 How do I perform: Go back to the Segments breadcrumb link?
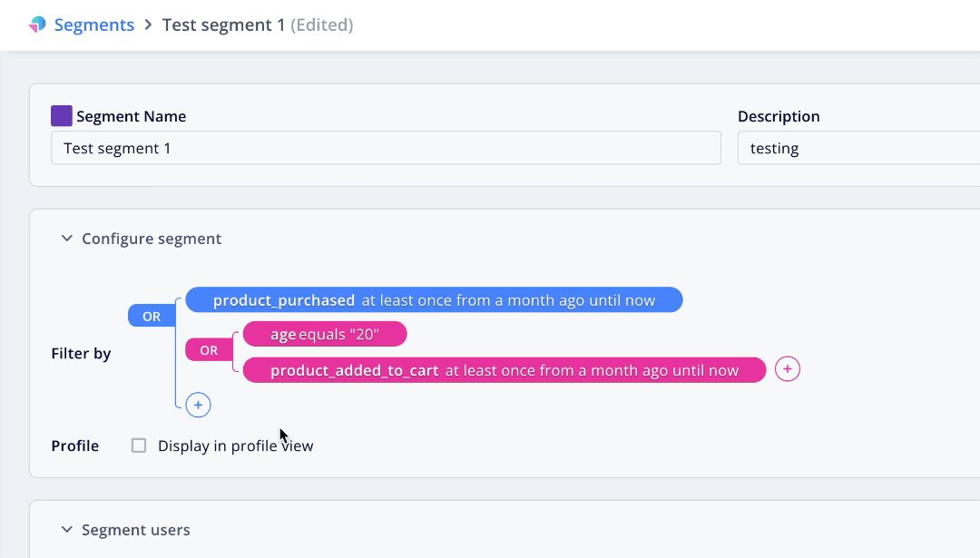[x=94, y=24]
